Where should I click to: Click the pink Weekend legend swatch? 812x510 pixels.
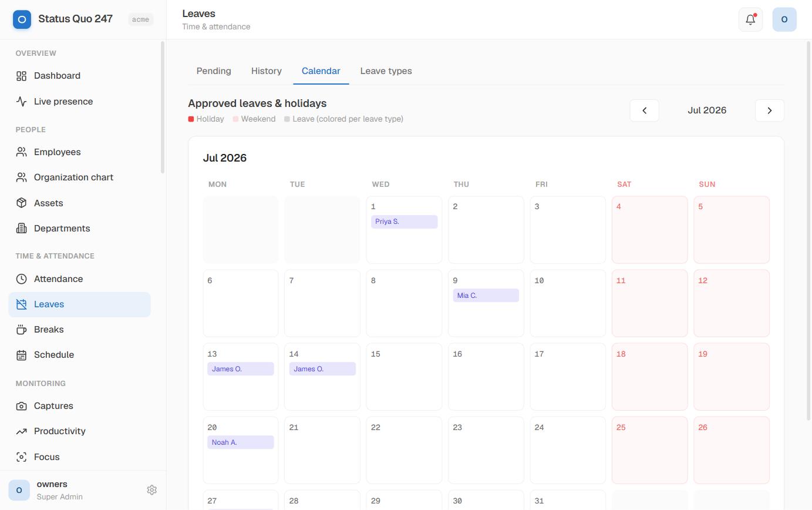click(235, 119)
